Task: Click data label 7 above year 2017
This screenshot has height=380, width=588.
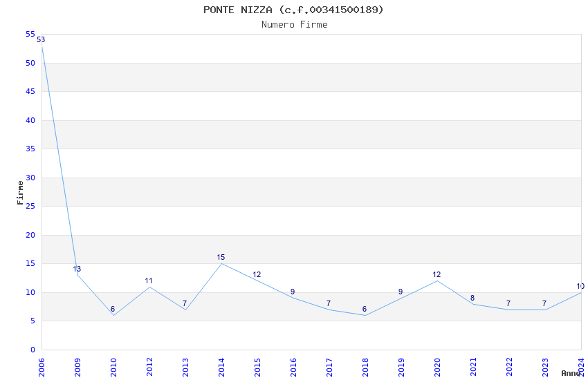Action: 329,303
